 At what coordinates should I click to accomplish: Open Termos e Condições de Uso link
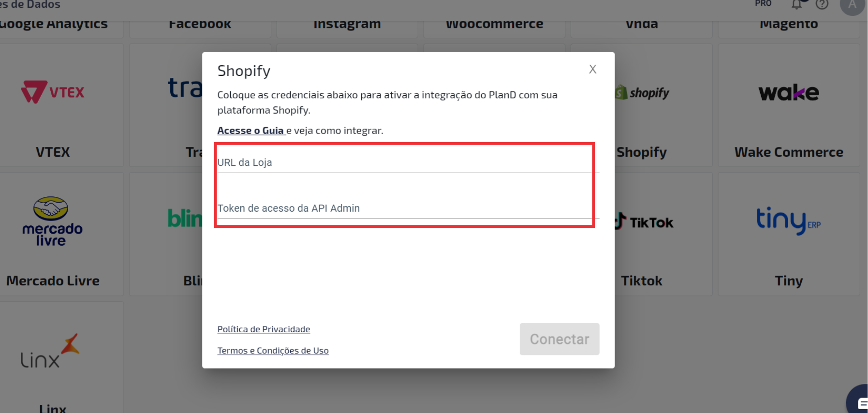(x=273, y=350)
